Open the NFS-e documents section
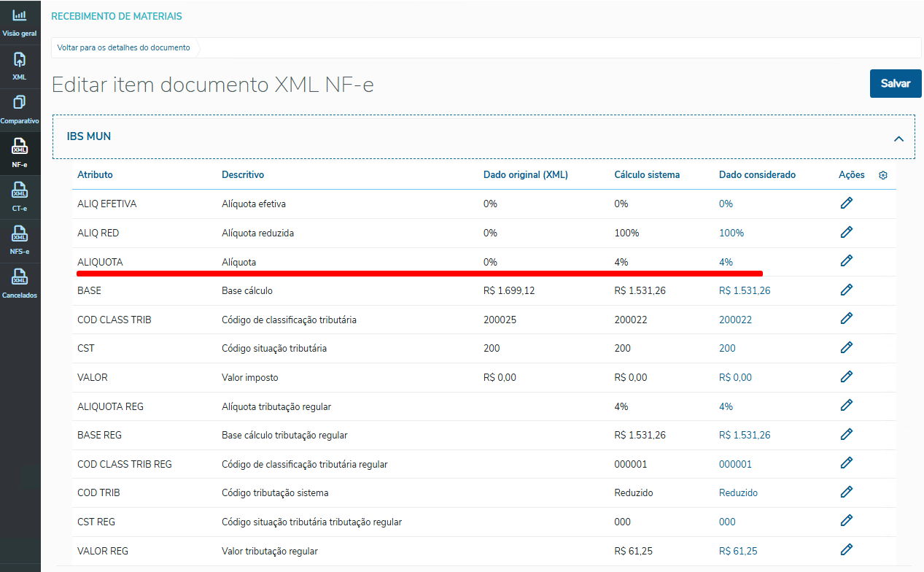The image size is (924, 572). coord(20,241)
